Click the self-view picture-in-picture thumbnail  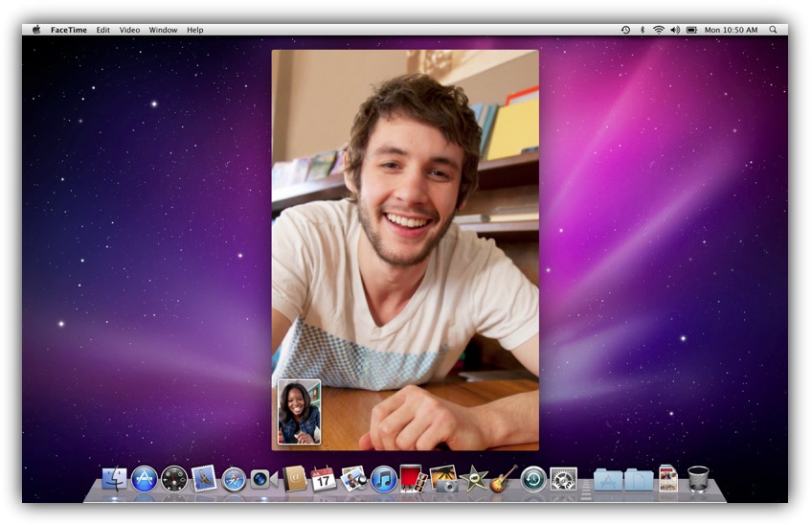point(300,412)
